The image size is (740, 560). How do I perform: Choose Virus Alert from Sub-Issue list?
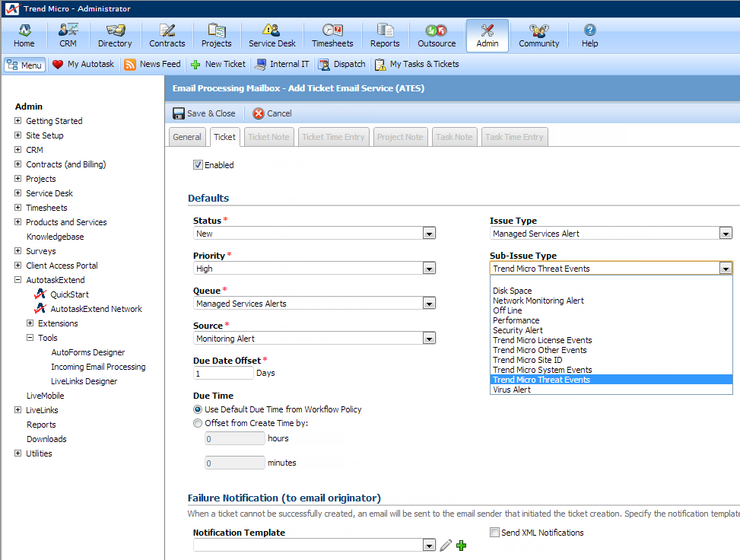(x=512, y=390)
